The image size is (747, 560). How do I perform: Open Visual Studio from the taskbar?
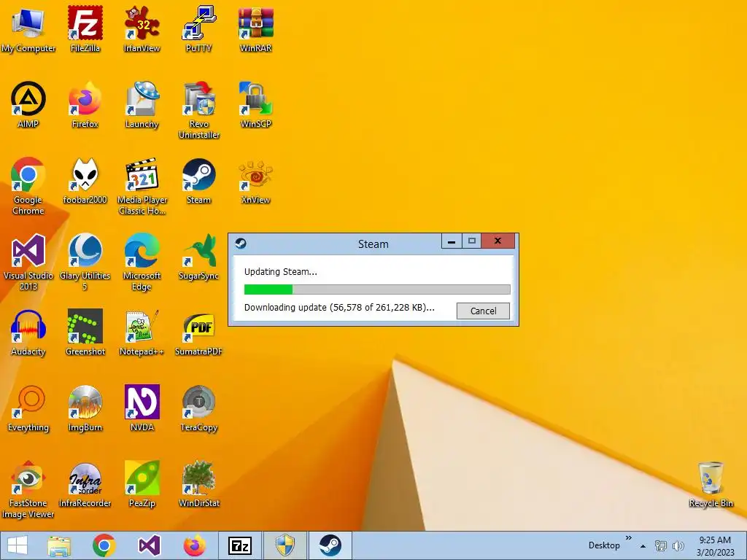click(149, 545)
